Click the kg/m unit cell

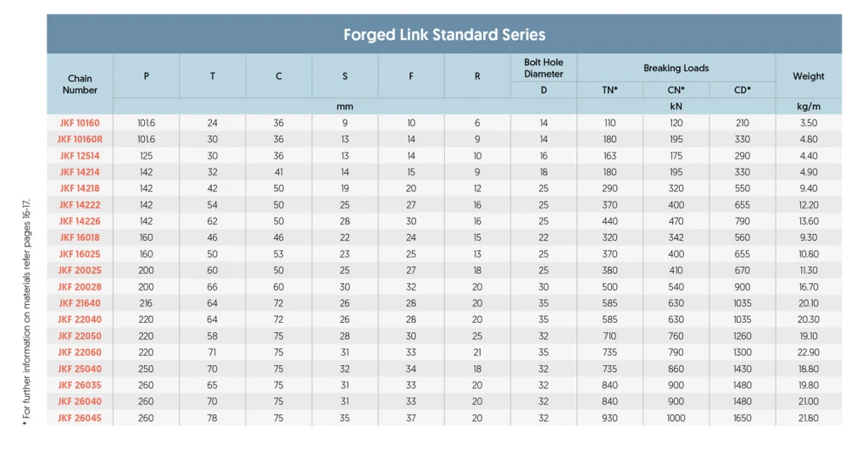click(x=808, y=107)
